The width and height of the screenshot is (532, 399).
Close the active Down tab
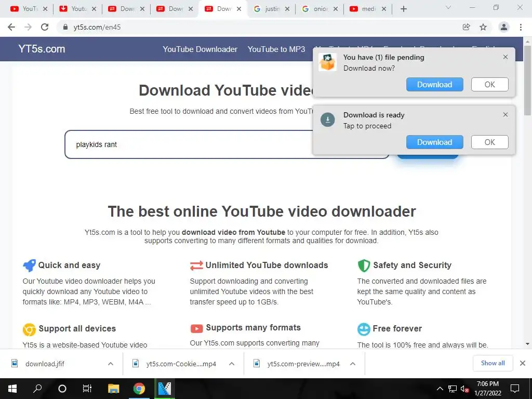[239, 9]
